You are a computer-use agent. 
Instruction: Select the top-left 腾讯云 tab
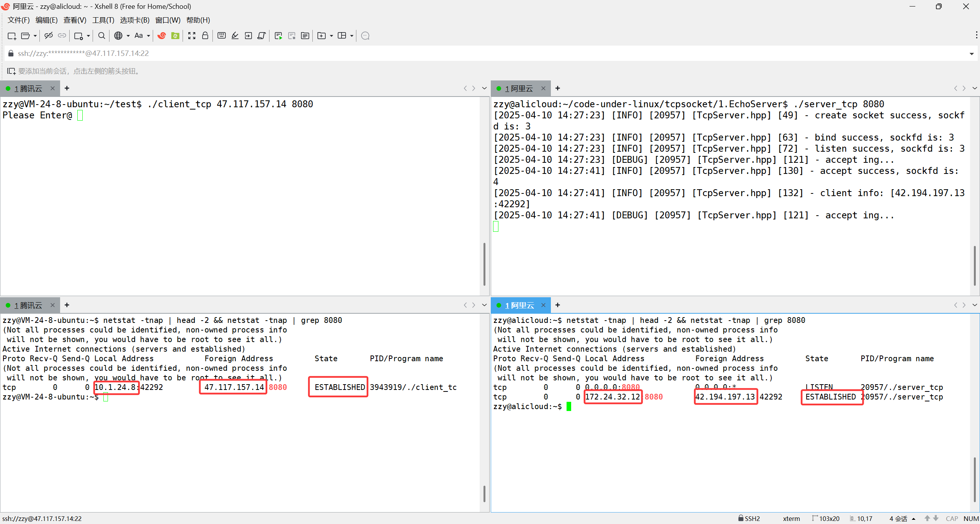pyautogui.click(x=29, y=88)
